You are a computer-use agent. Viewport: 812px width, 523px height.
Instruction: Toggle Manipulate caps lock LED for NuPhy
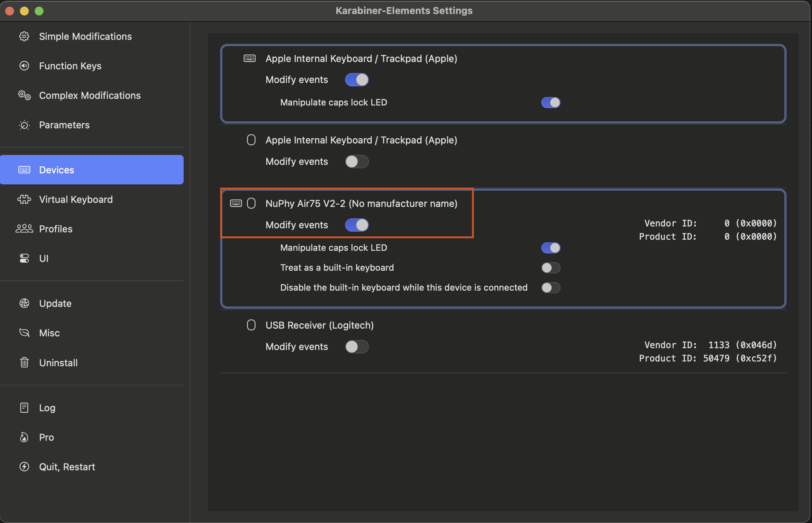click(x=551, y=248)
